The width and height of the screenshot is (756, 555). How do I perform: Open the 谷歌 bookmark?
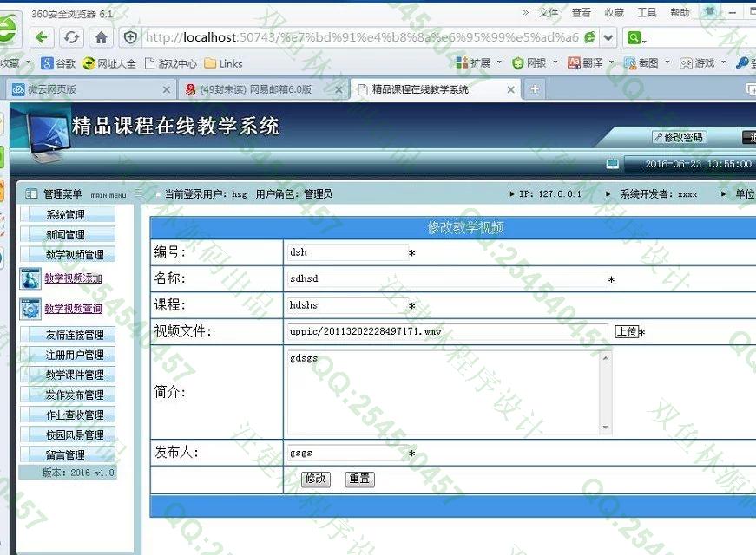pyautogui.click(x=58, y=63)
